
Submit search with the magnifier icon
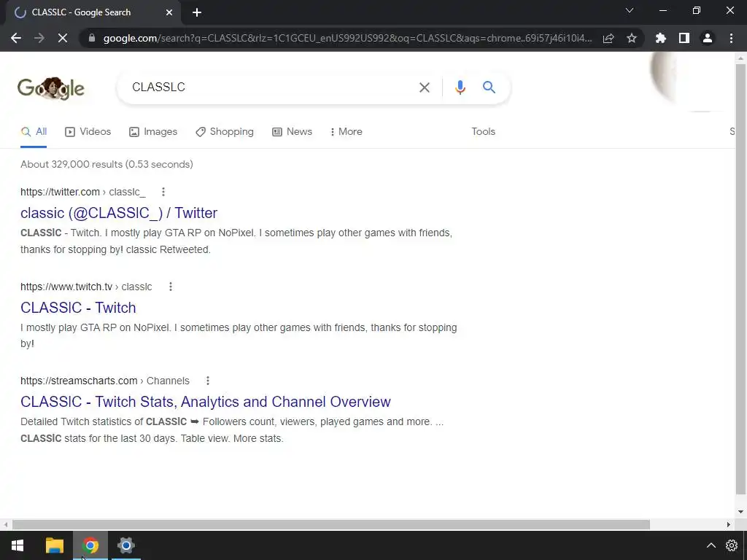(x=489, y=87)
